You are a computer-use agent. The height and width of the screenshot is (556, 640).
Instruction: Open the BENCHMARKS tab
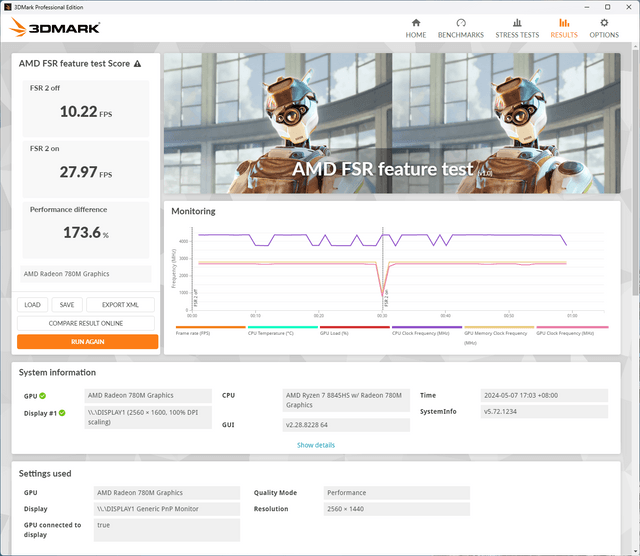coord(461,29)
